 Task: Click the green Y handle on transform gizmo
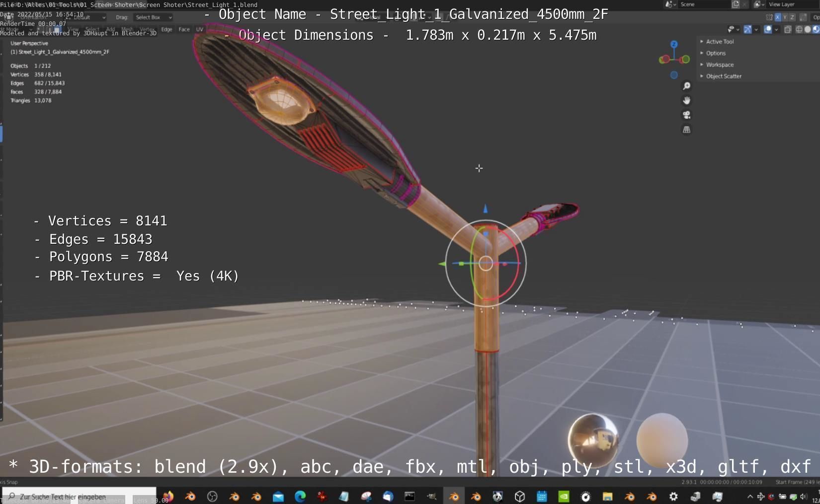(461, 264)
